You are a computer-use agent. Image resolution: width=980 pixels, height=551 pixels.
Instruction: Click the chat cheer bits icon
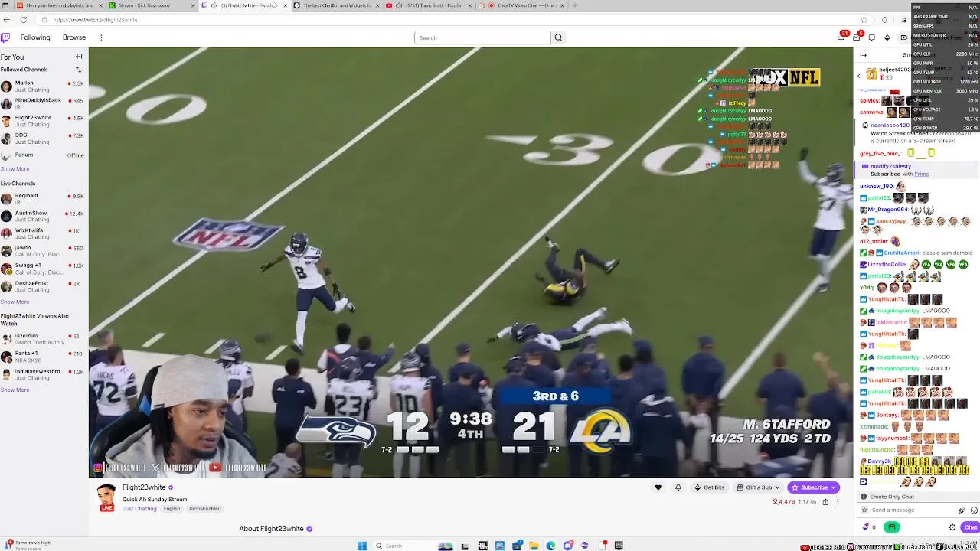(x=962, y=510)
